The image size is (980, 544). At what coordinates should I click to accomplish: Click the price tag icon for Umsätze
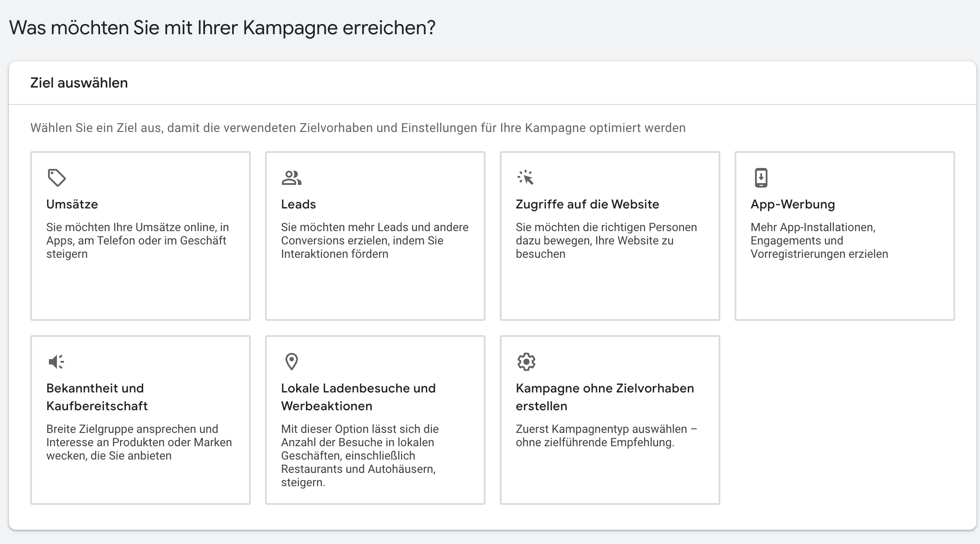(x=56, y=178)
